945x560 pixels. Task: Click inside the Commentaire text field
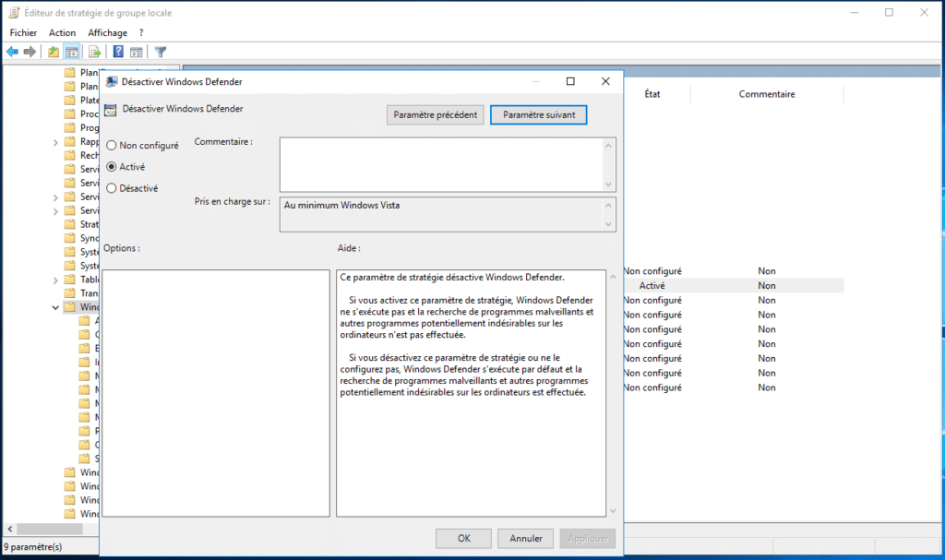click(x=441, y=164)
